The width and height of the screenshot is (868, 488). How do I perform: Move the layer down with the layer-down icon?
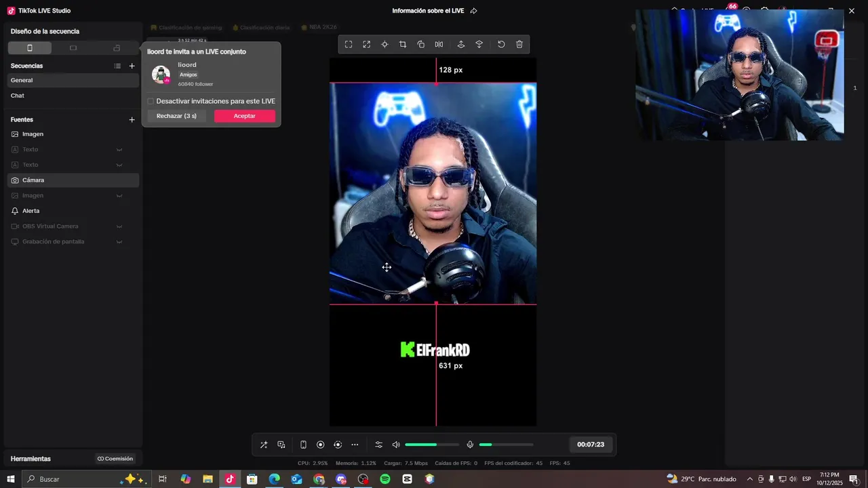pyautogui.click(x=479, y=45)
